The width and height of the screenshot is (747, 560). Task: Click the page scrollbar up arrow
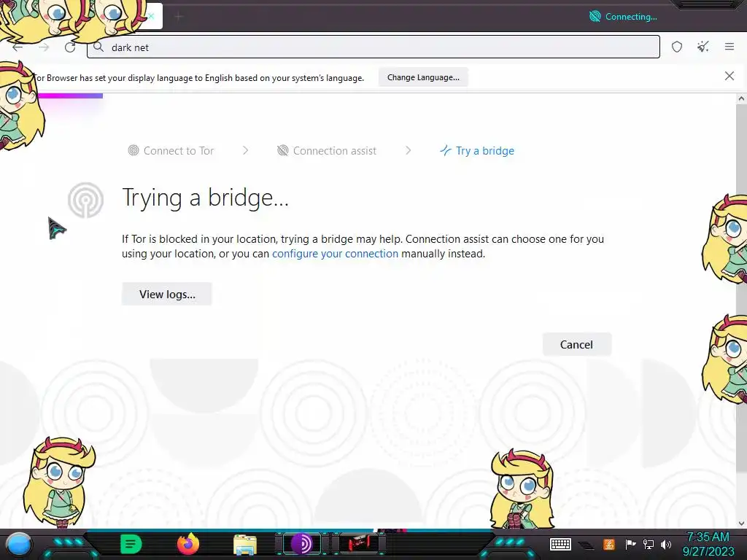click(741, 98)
